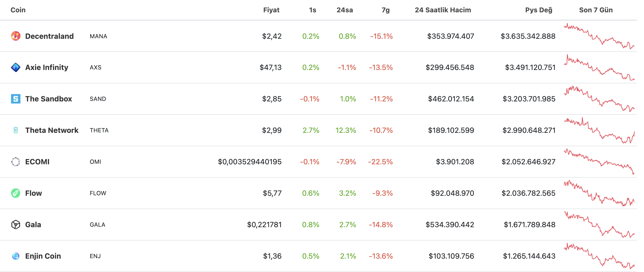Open the Enjin Coin page link
The image size is (644, 272).
pos(43,256)
